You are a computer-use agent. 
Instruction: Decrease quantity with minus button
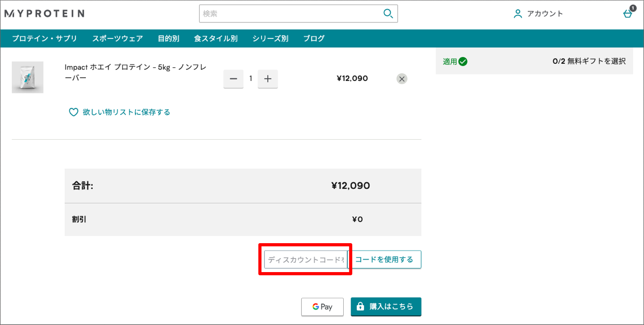233,79
